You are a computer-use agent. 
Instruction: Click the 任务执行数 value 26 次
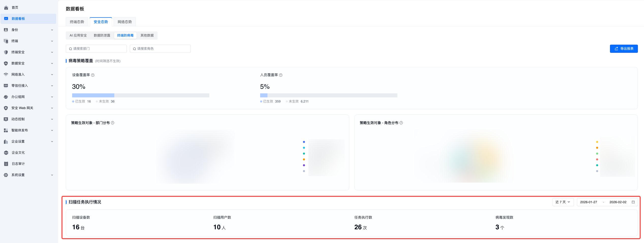360,227
